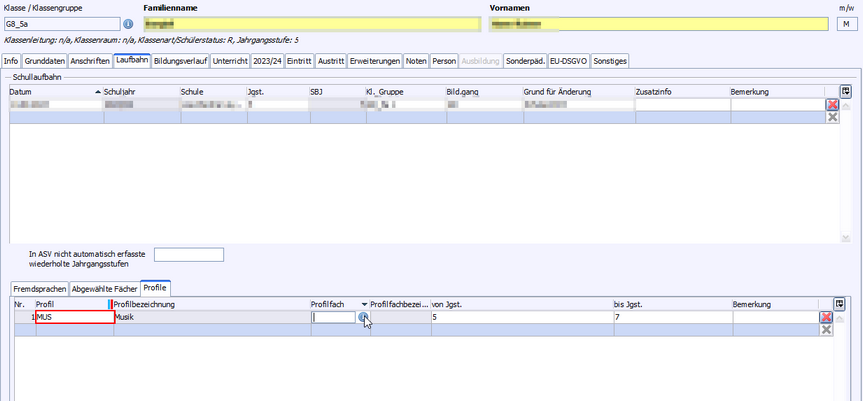Image resolution: width=863 pixels, height=401 pixels.
Task: Click the repeated Jahrgangsstufen input field
Action: point(188,255)
